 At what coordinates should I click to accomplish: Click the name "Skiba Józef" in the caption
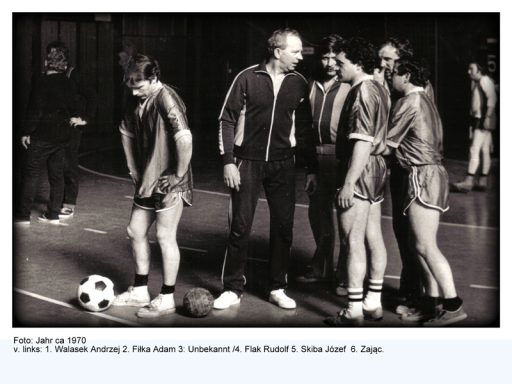(323, 349)
